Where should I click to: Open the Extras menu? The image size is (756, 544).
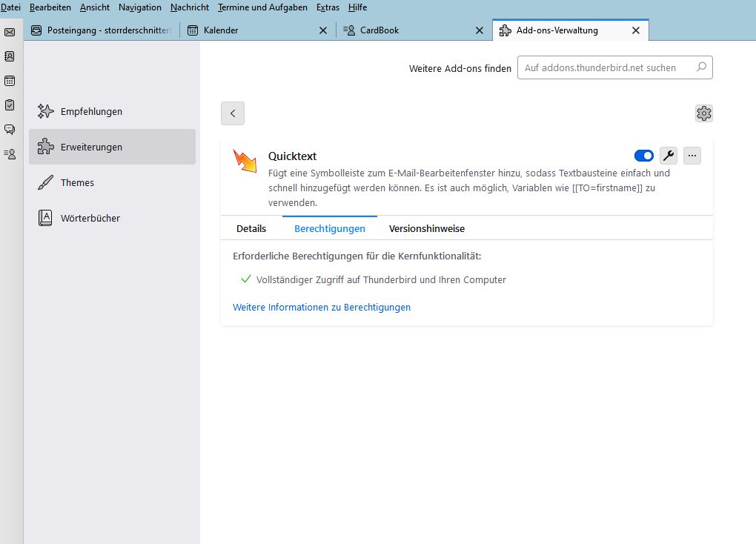[328, 7]
